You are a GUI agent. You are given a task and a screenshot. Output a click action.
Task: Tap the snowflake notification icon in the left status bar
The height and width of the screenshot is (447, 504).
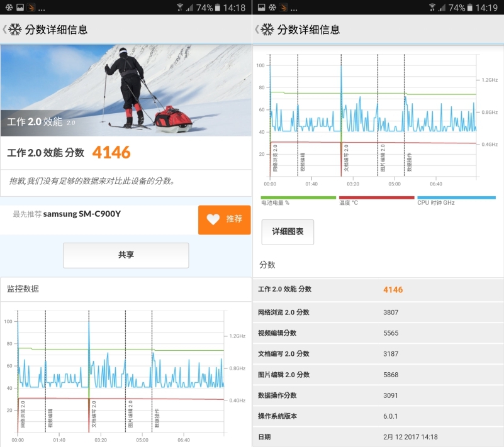click(9, 7)
